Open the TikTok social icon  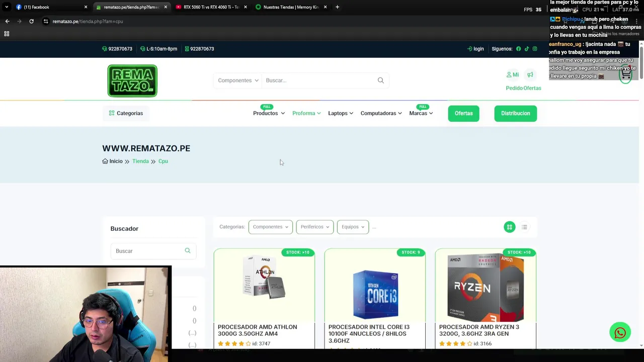[527, 49]
